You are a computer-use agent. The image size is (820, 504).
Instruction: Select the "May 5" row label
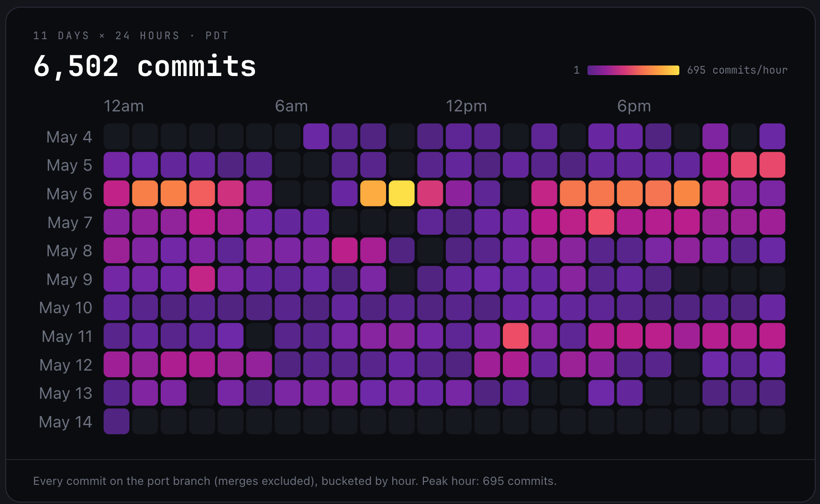point(69,165)
